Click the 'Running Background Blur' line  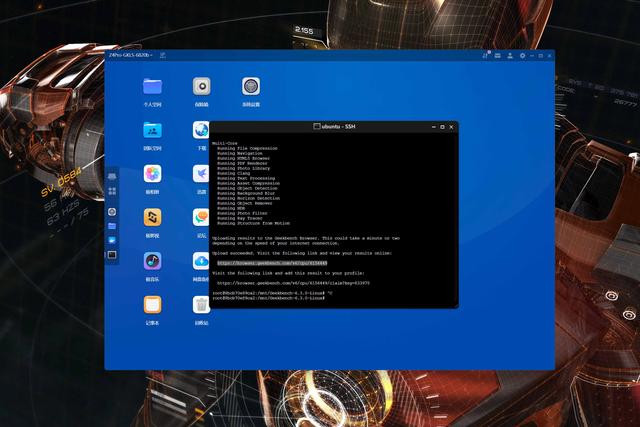(246, 193)
